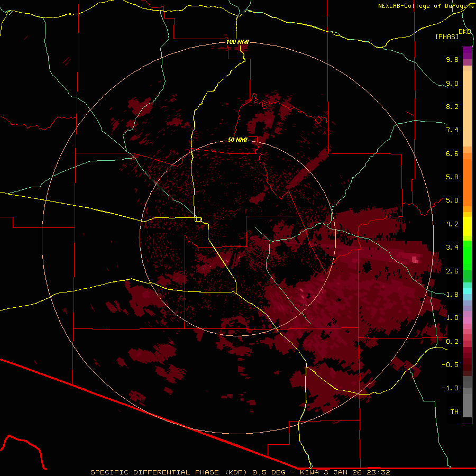Pick the pale peach segment of the color bar

(x=467, y=108)
